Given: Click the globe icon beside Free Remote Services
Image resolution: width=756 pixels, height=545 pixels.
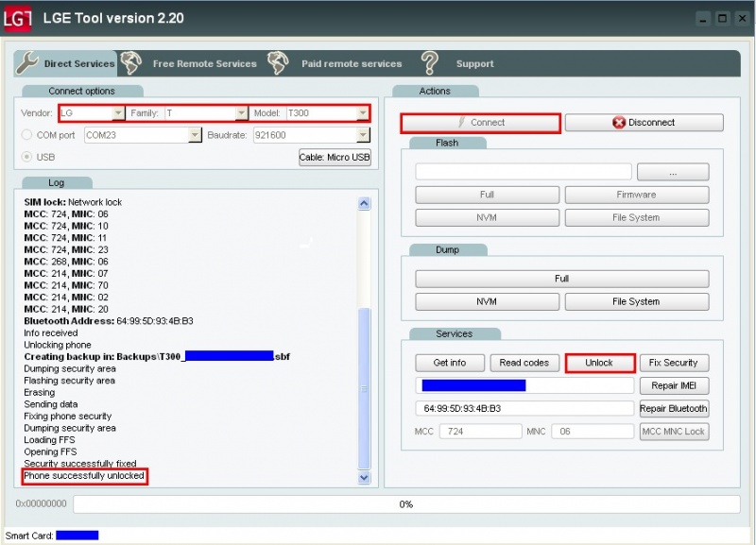Looking at the screenshot, I should tap(131, 63).
